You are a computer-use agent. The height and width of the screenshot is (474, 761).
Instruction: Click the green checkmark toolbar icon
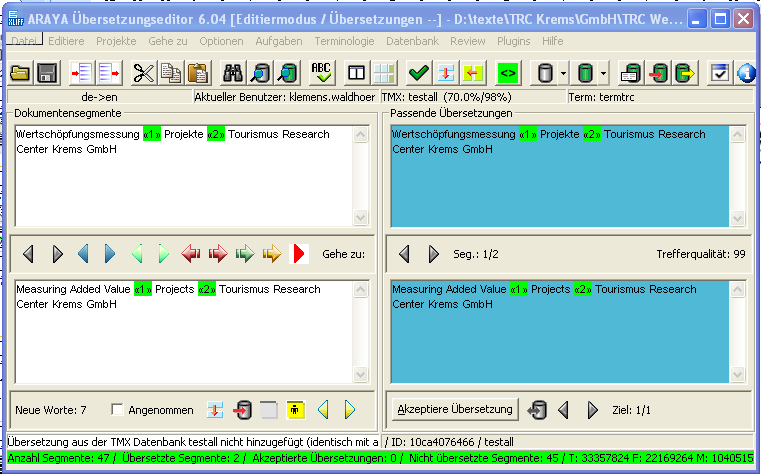[x=419, y=72]
